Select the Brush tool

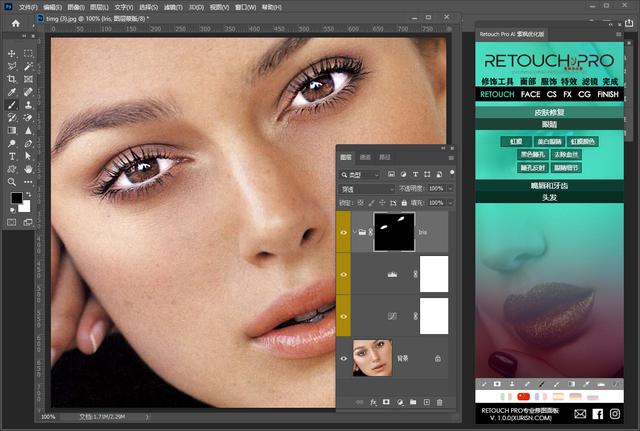11,105
